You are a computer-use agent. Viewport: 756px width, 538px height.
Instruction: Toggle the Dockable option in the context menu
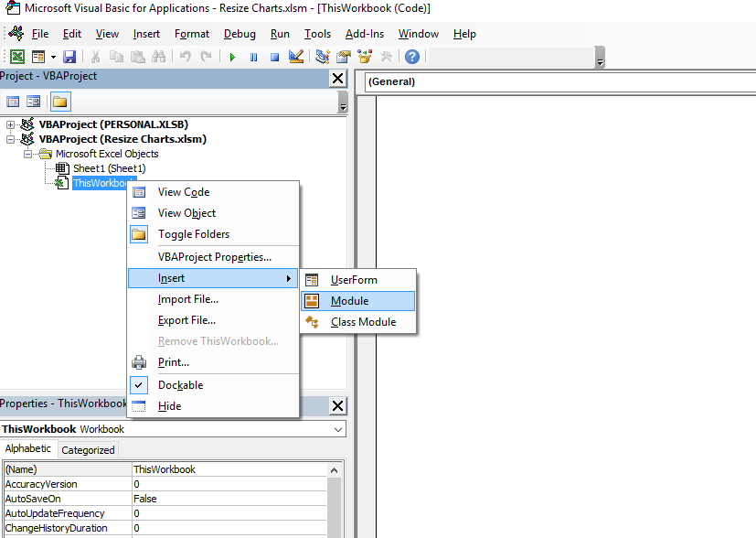pyautogui.click(x=179, y=384)
